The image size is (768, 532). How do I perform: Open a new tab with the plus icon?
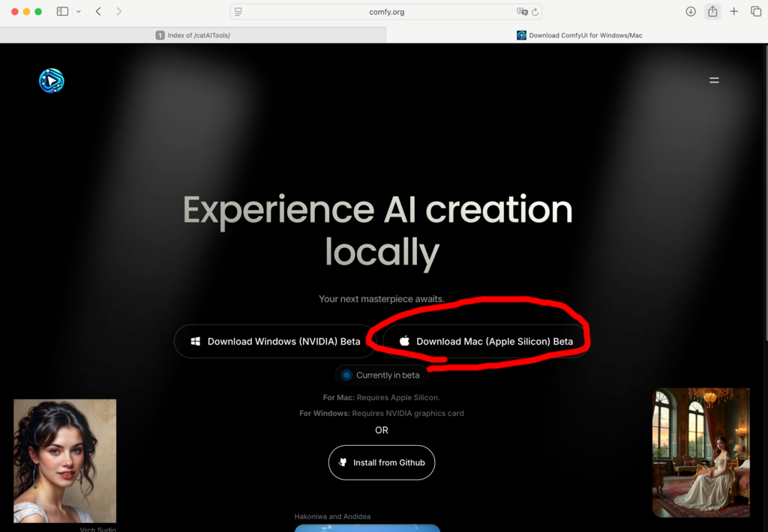[733, 12]
